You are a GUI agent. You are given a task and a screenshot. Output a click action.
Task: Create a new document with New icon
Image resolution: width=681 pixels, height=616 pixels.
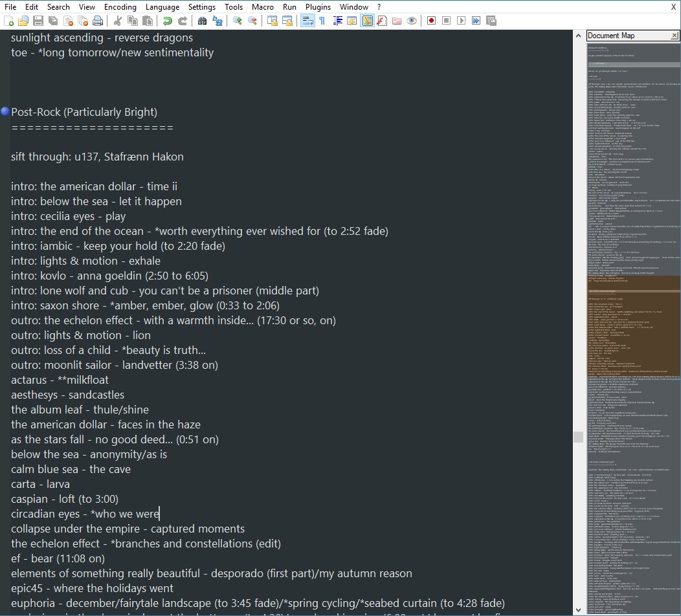[8, 21]
